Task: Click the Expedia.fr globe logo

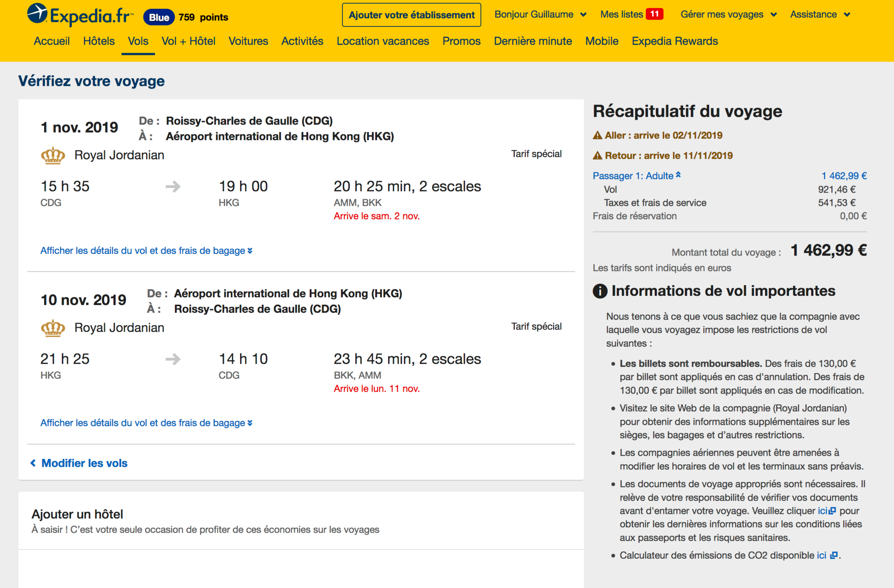Action: 37,13
